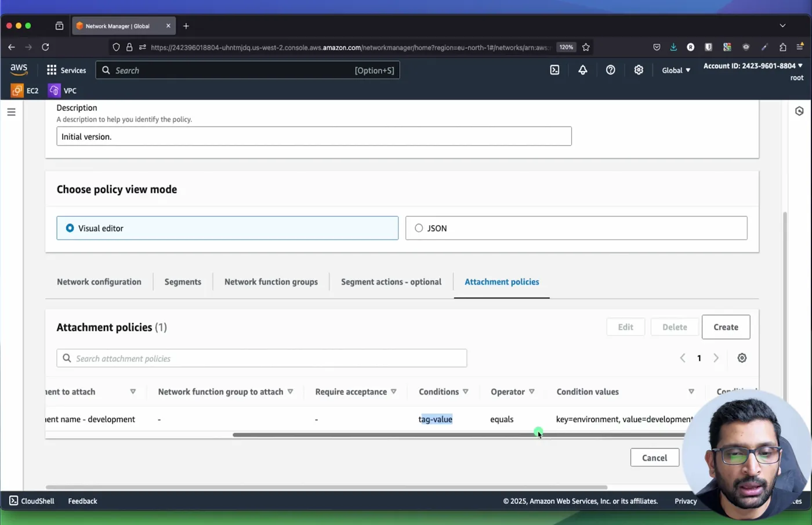Open the EC2 favorite shortcut
This screenshot has height=525, width=812.
click(25, 90)
